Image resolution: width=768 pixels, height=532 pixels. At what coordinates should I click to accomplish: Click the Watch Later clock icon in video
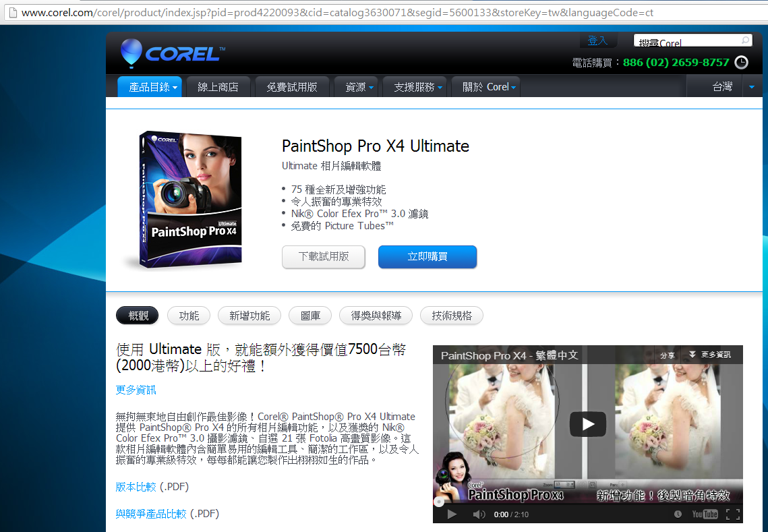click(678, 514)
